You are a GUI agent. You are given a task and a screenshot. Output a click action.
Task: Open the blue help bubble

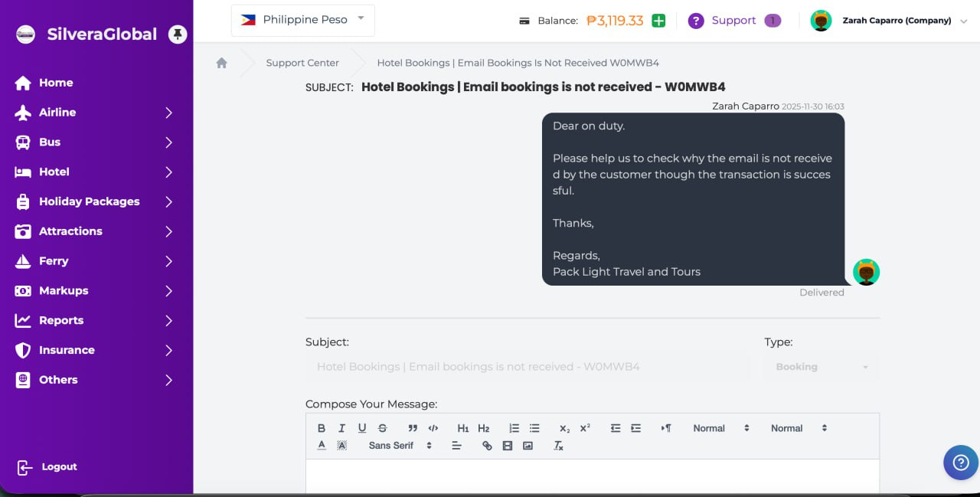pyautogui.click(x=960, y=463)
